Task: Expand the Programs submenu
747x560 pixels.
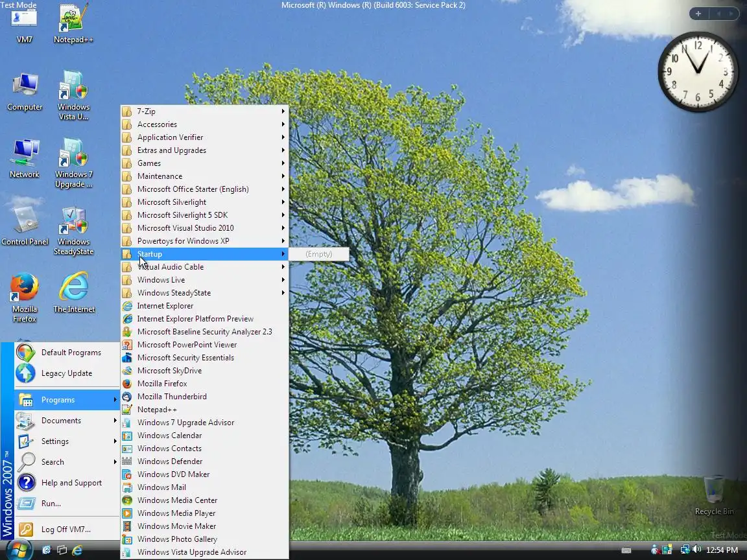Action: coord(67,399)
